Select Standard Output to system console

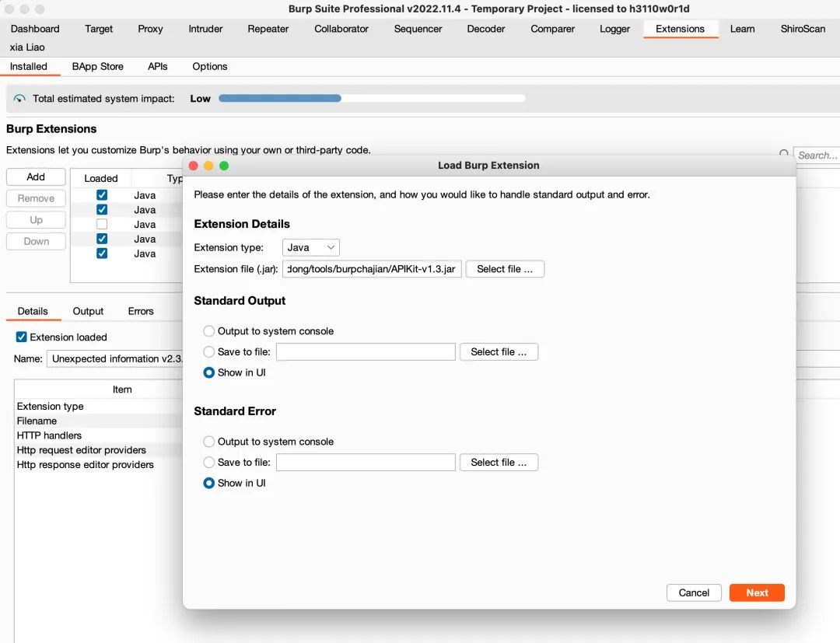point(209,331)
